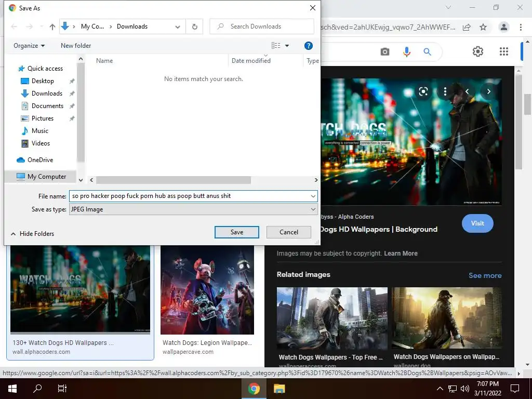532x399 pixels.
Task: Click the Forward arrow in Save As dialog
Action: point(30,26)
